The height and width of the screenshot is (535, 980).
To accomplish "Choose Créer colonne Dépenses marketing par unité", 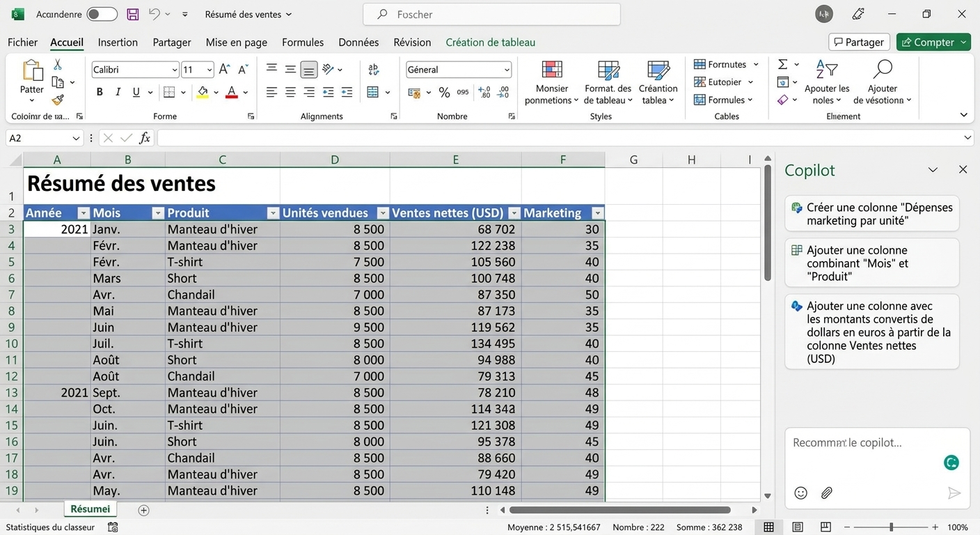I will [x=872, y=214].
